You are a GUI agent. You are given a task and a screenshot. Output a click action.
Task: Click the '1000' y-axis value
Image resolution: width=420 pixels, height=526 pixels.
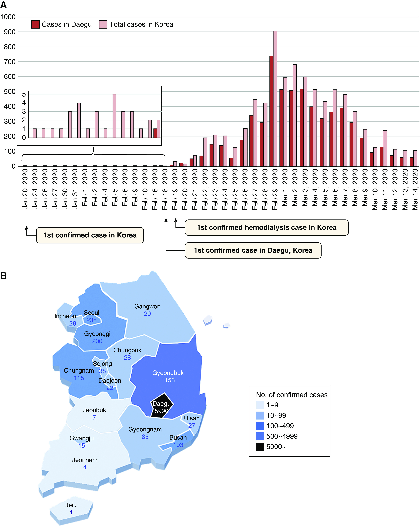click(8, 17)
